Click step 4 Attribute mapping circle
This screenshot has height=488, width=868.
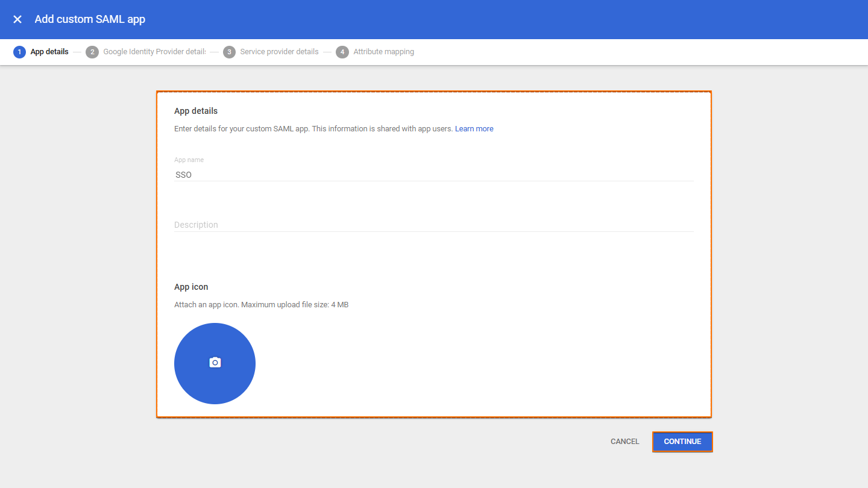click(x=342, y=52)
